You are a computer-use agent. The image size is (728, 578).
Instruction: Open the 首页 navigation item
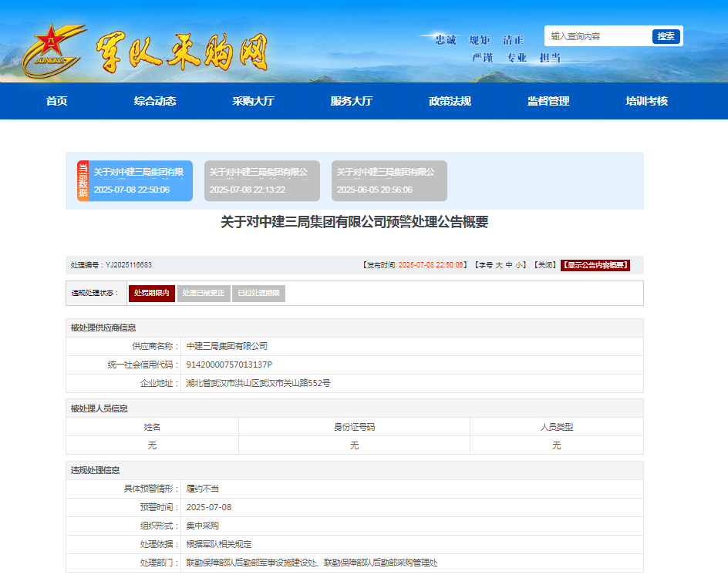click(56, 101)
